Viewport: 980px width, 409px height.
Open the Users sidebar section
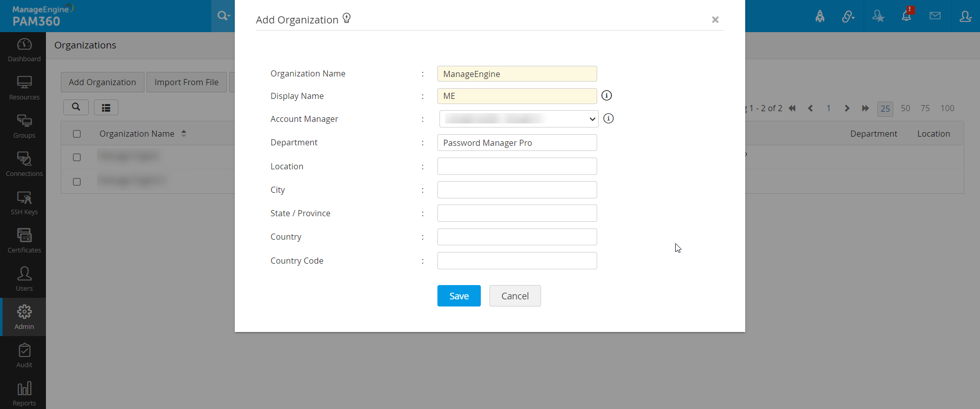pos(24,279)
